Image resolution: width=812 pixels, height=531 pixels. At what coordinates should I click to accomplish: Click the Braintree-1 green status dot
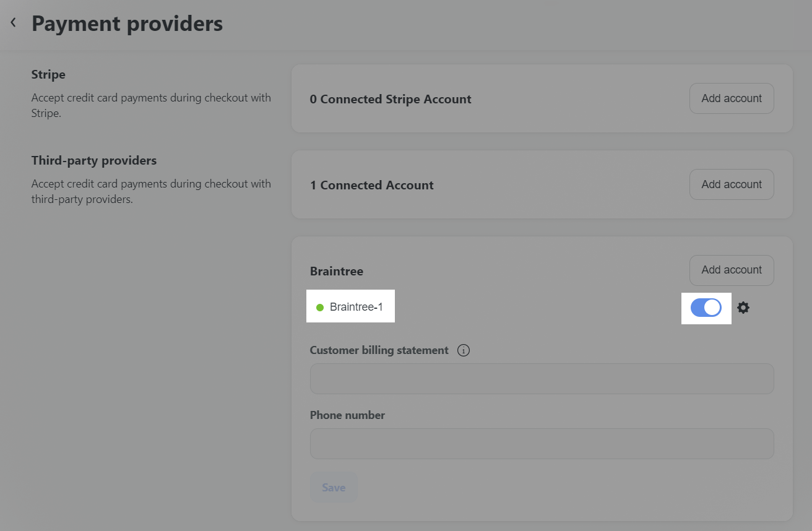(x=320, y=308)
